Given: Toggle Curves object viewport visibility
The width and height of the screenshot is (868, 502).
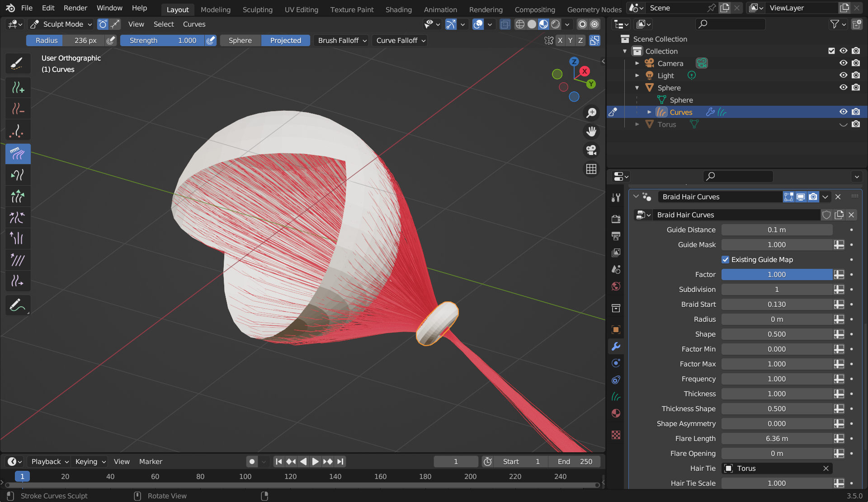Looking at the screenshot, I should point(843,112).
